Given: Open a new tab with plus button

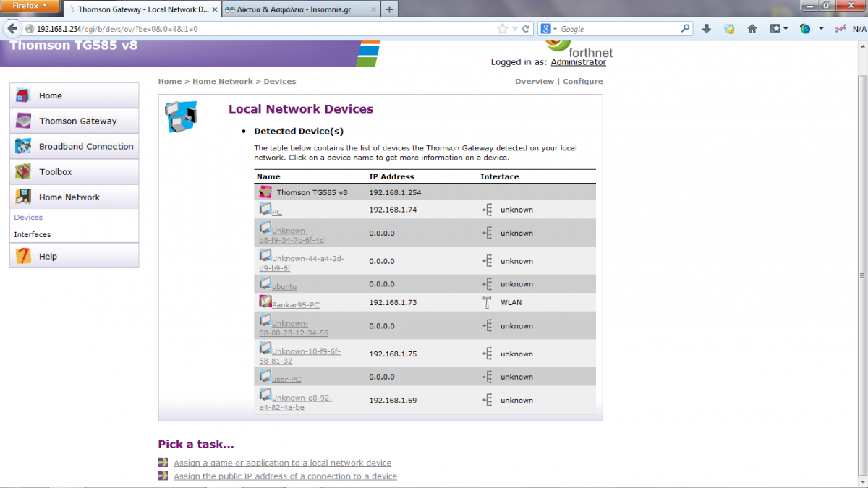Looking at the screenshot, I should (x=389, y=9).
